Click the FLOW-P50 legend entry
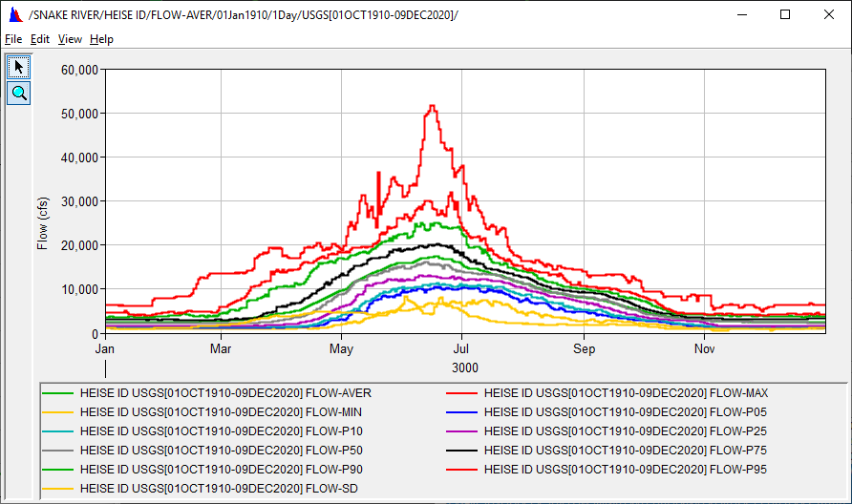This screenshot has width=852, height=504. [x=224, y=450]
